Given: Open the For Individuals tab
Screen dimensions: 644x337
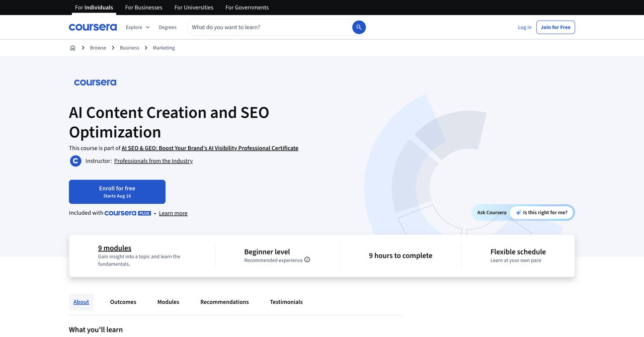Looking at the screenshot, I should click(x=94, y=8).
